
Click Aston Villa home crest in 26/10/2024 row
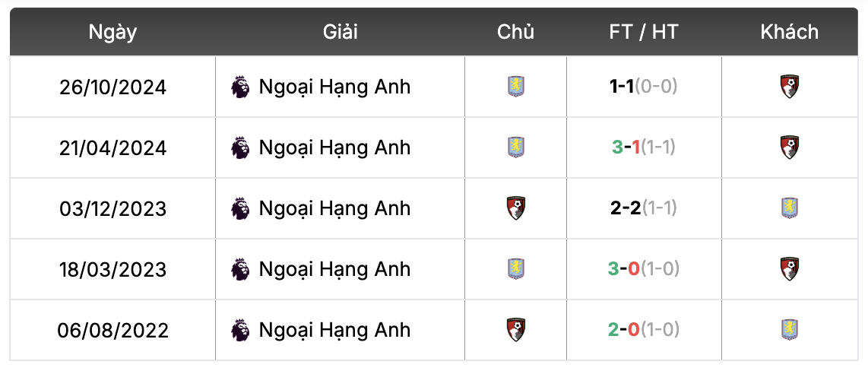coord(516,87)
